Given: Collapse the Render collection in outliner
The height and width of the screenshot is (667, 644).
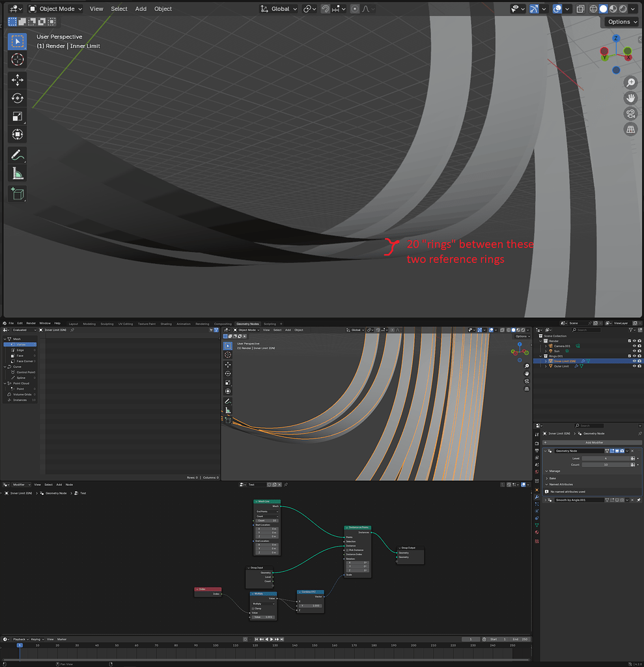Looking at the screenshot, I should (541, 341).
